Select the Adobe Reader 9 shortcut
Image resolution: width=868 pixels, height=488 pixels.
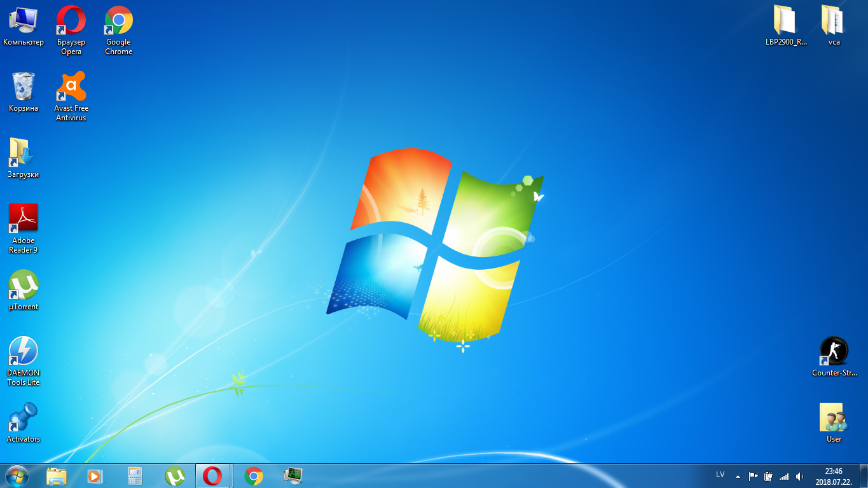coord(24,228)
